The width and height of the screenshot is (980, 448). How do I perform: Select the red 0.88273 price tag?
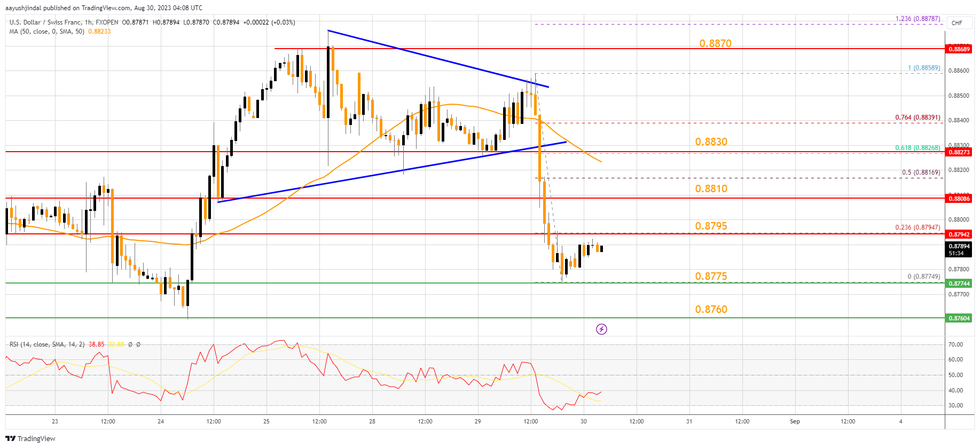959,152
